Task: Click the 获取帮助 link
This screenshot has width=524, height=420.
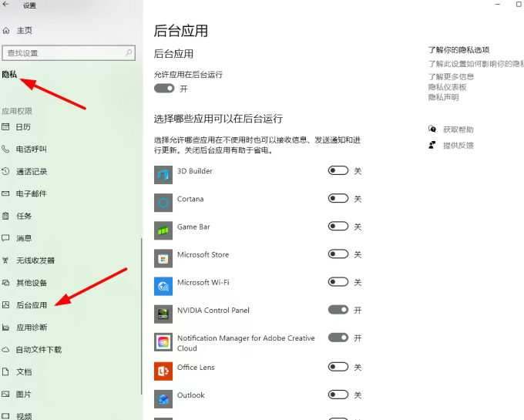Action: coord(458,129)
